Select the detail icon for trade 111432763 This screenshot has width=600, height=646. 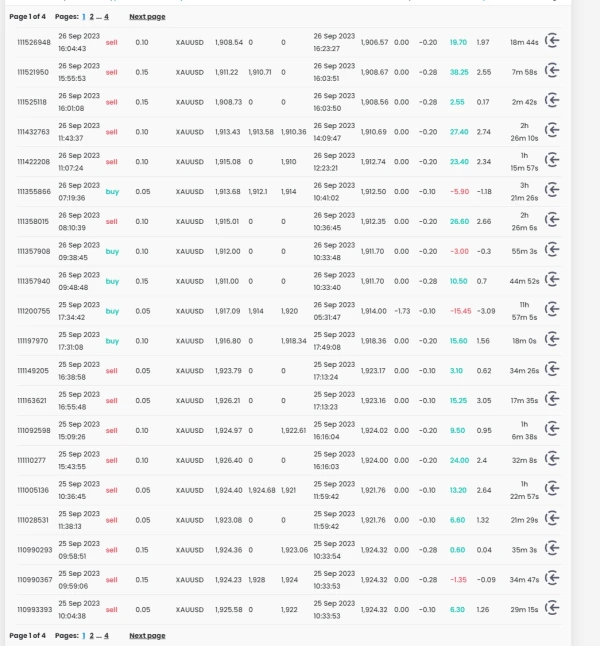(x=551, y=131)
